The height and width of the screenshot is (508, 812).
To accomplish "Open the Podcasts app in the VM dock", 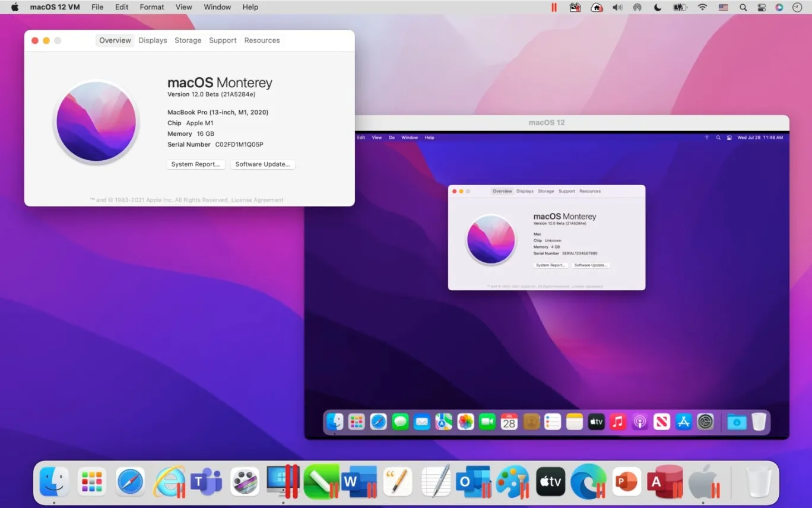I will pyautogui.click(x=639, y=421).
